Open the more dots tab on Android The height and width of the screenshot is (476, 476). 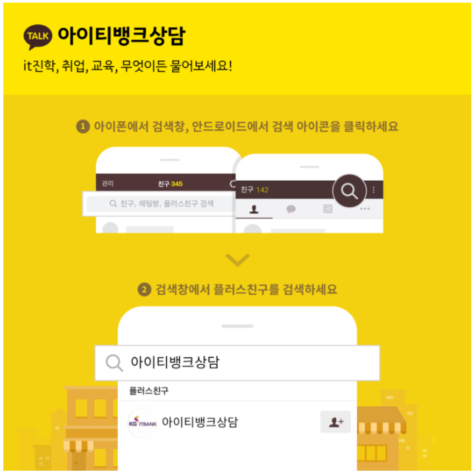click(x=365, y=209)
